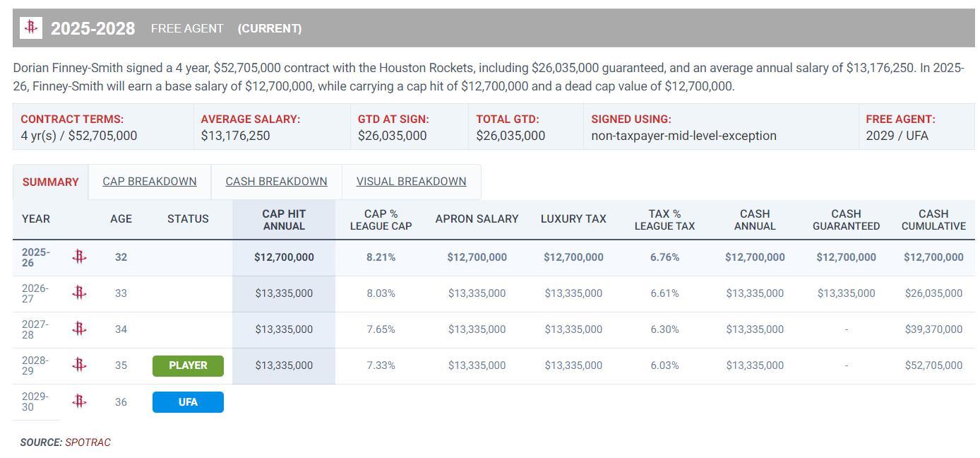Click the Rockets logo in the contract header
The image size is (980, 458).
(30, 28)
